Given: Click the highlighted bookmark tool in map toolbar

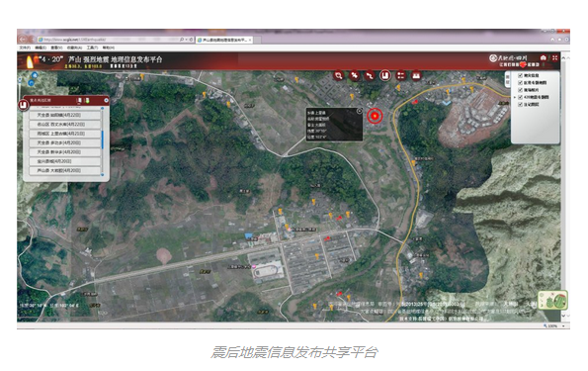Looking at the screenshot, I should [385, 75].
